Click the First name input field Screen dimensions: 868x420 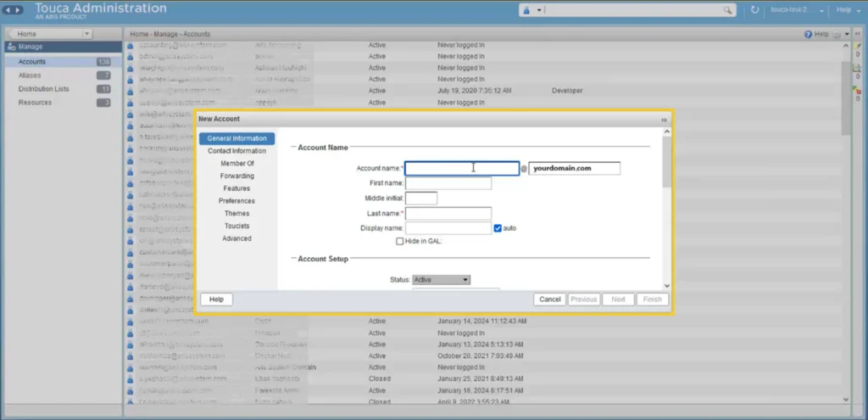[448, 183]
